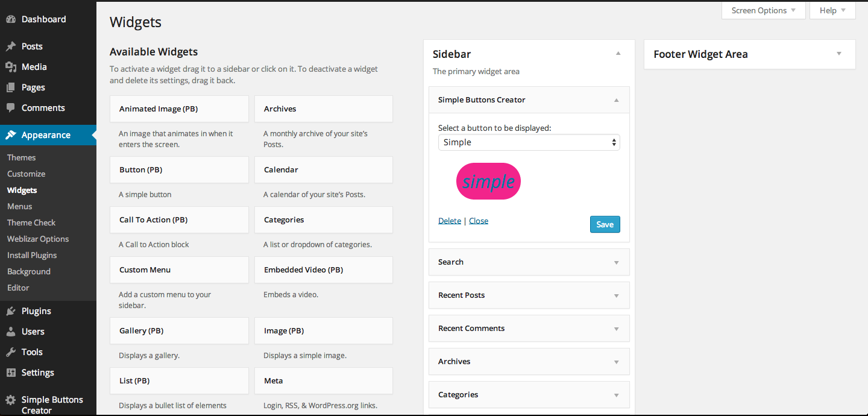
Task: Save the Simple Buttons Creator widget
Action: 605,224
